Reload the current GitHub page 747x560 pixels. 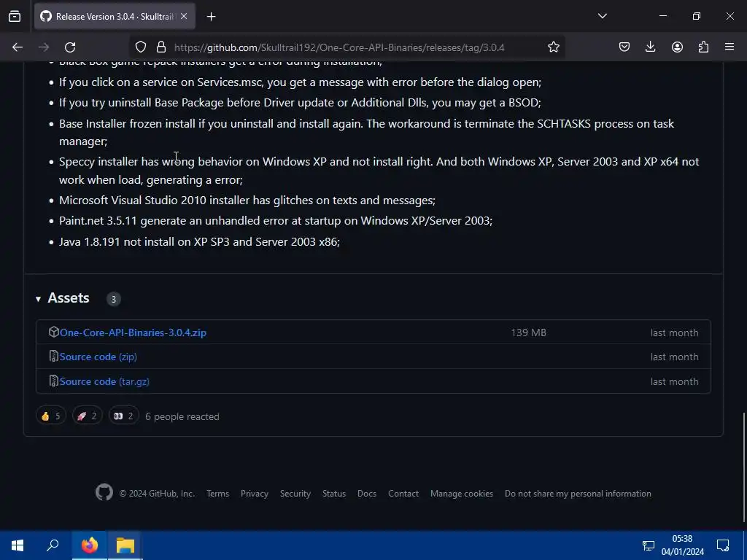[x=70, y=47]
